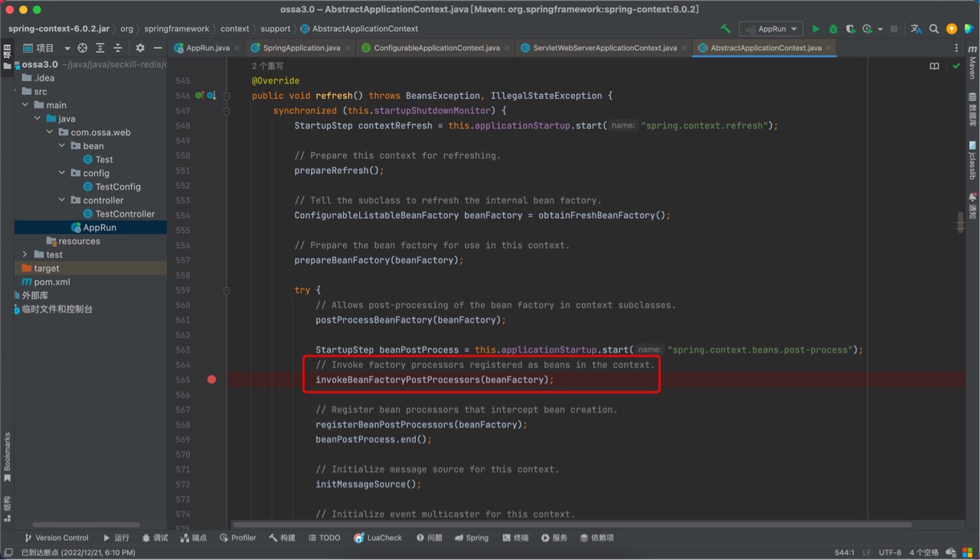Toggle the project tool window stripe button

click(x=8, y=57)
